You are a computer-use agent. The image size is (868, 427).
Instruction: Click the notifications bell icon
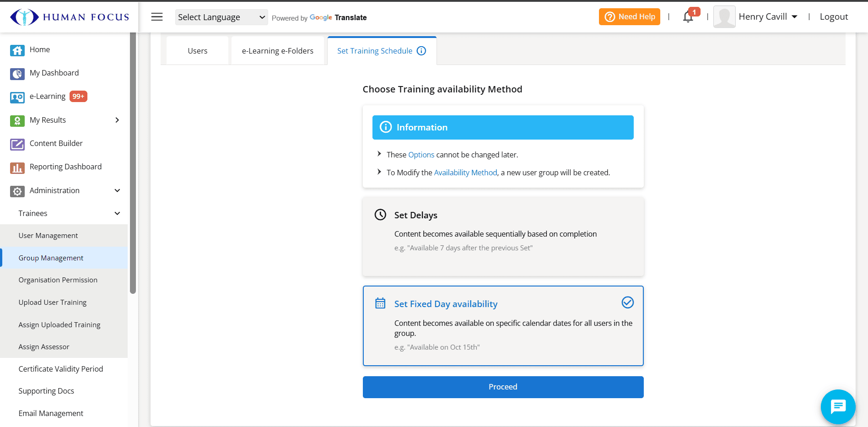pyautogui.click(x=688, y=17)
